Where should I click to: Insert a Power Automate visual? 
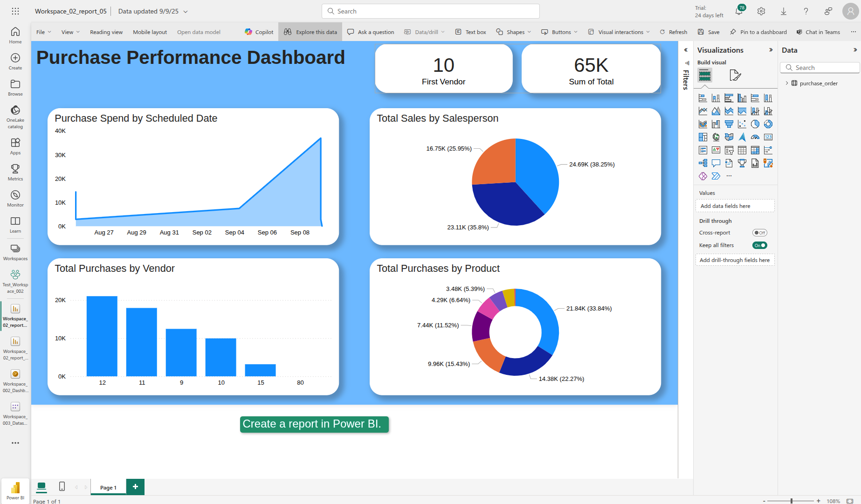716,176
